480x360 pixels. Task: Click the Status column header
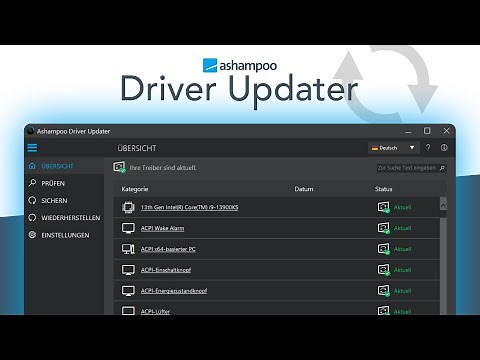(x=383, y=189)
